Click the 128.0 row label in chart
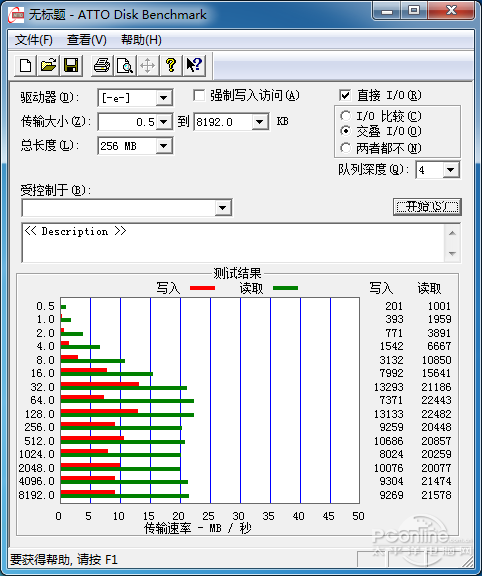Image resolution: width=482 pixels, height=576 pixels. pos(40,414)
